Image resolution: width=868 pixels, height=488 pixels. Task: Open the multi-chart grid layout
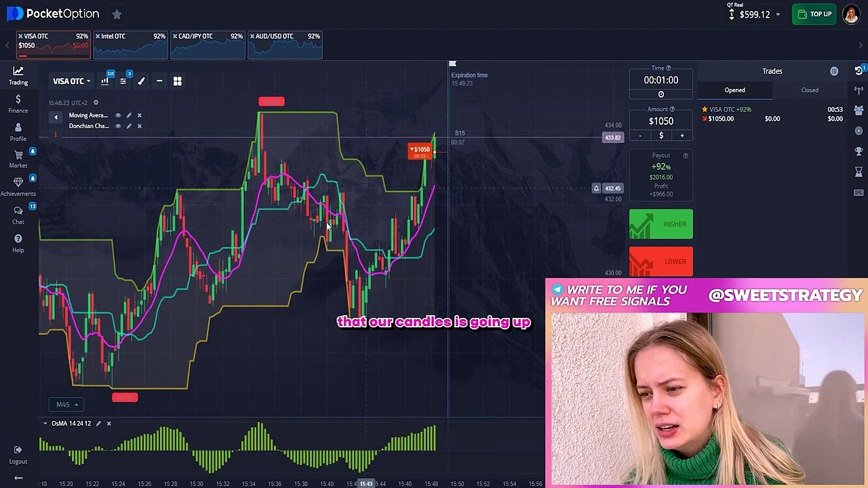pos(177,81)
